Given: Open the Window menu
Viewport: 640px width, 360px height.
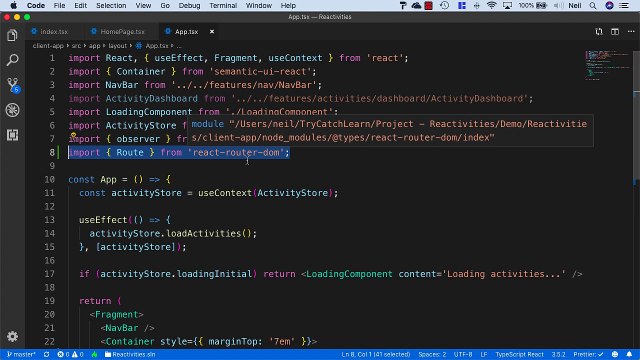Looking at the screenshot, I should (259, 5).
